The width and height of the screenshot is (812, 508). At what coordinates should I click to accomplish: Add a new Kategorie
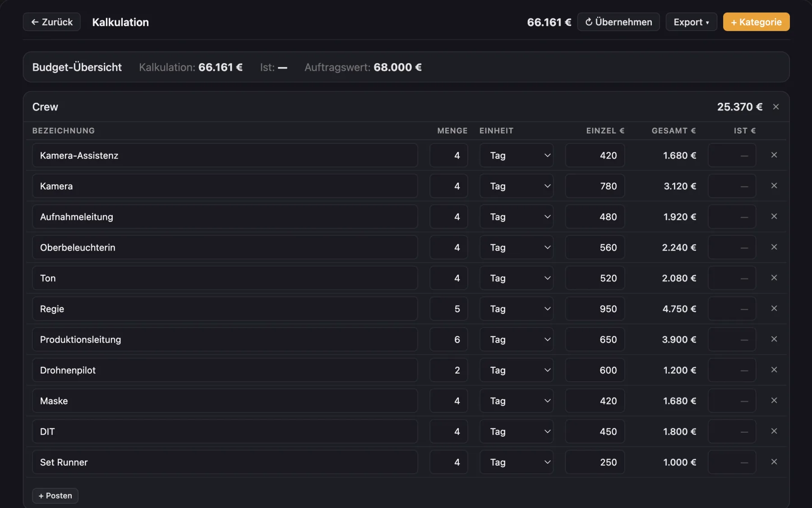tap(756, 22)
